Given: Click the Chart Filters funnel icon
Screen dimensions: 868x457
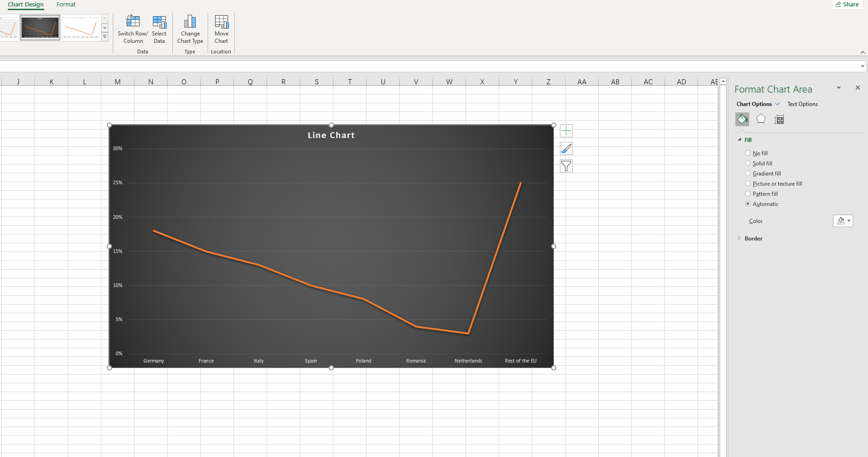Looking at the screenshot, I should (566, 166).
